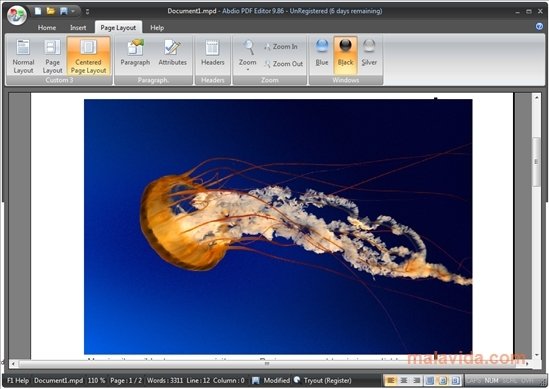This screenshot has width=549, height=389.
Task: Expand the arrow next to the Save icon
Action: 73,12
